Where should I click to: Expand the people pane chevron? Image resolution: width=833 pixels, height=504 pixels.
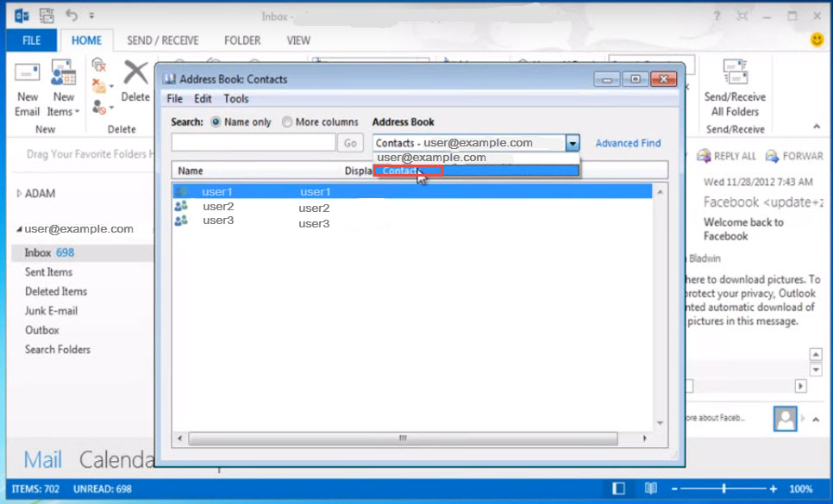point(816,419)
